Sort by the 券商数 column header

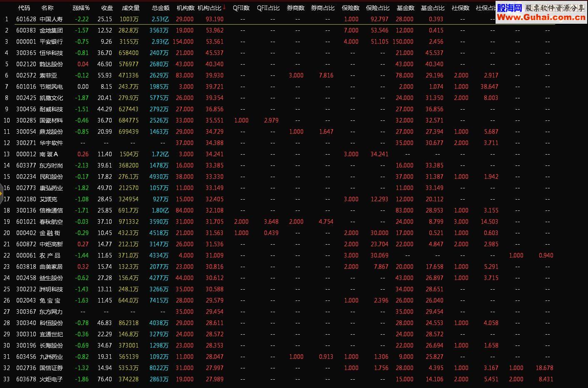(296, 8)
